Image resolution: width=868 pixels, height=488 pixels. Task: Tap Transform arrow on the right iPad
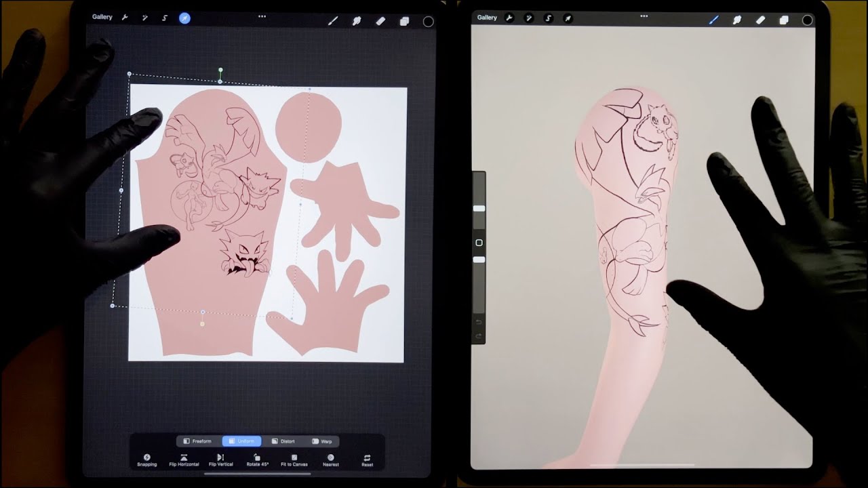point(568,18)
